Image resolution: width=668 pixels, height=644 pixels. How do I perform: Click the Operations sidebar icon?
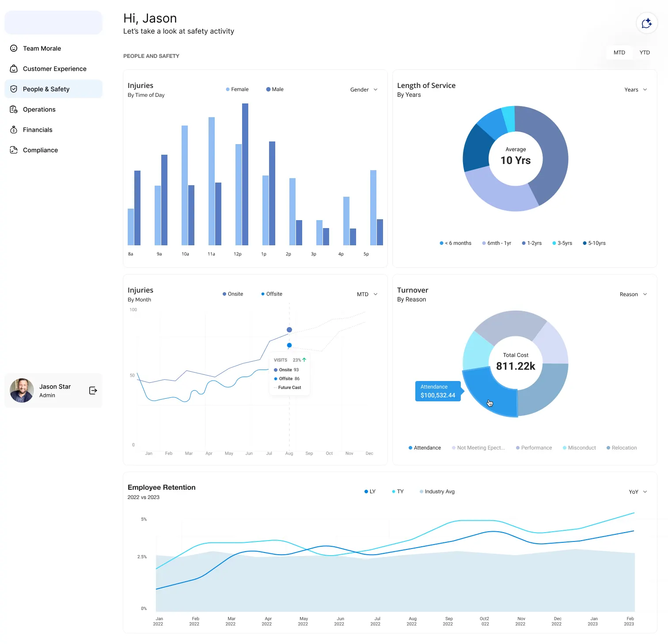tap(14, 109)
